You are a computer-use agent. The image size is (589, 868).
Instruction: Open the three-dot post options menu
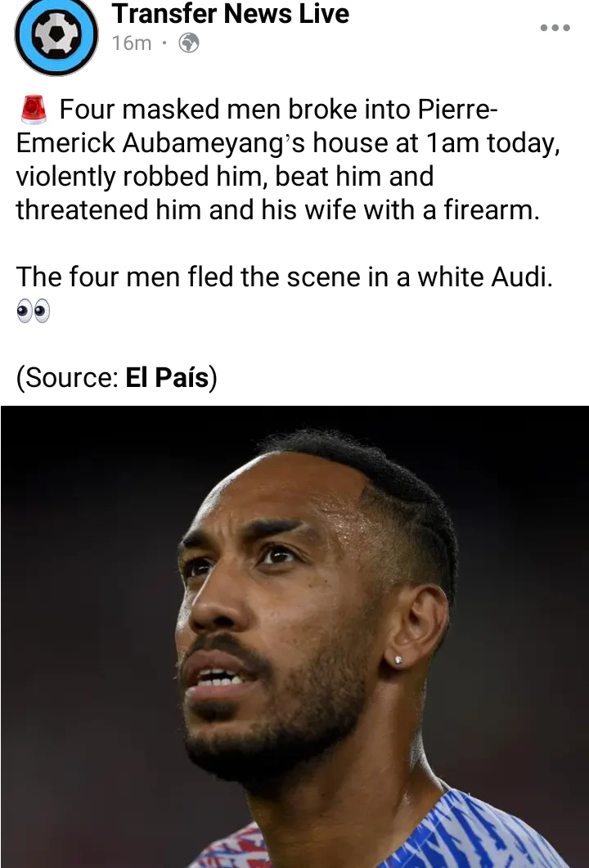click(555, 28)
